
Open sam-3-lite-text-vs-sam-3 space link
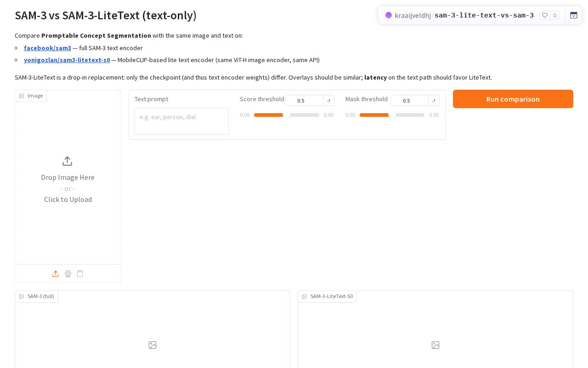tap(484, 15)
